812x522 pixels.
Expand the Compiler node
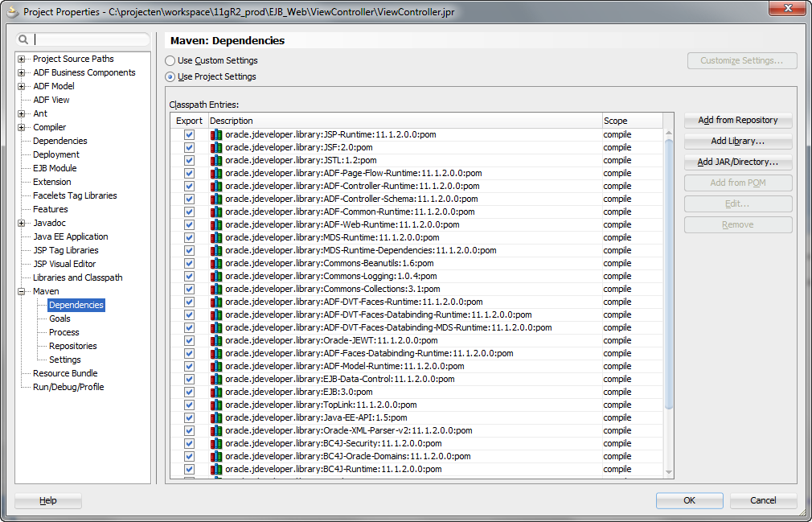21,127
